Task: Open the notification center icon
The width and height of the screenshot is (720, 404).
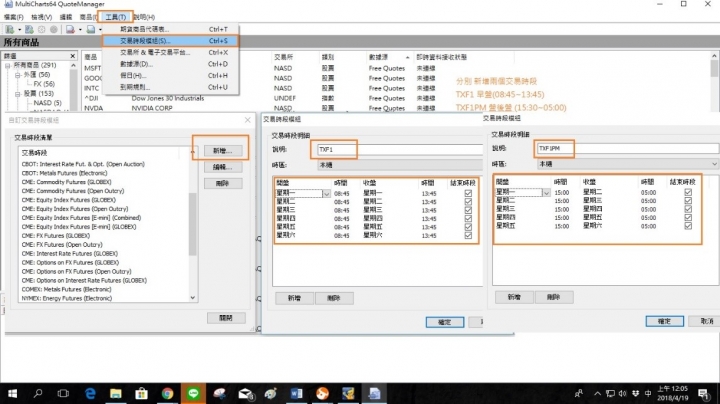Action: pos(703,393)
